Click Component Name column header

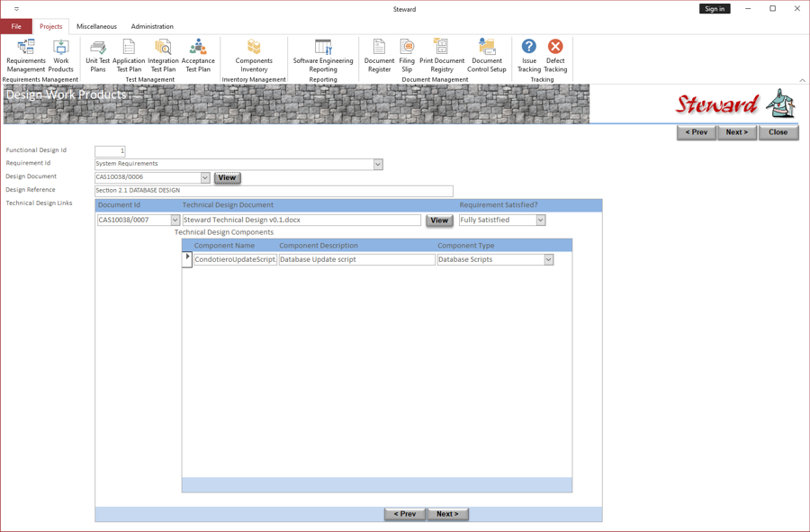coord(224,246)
